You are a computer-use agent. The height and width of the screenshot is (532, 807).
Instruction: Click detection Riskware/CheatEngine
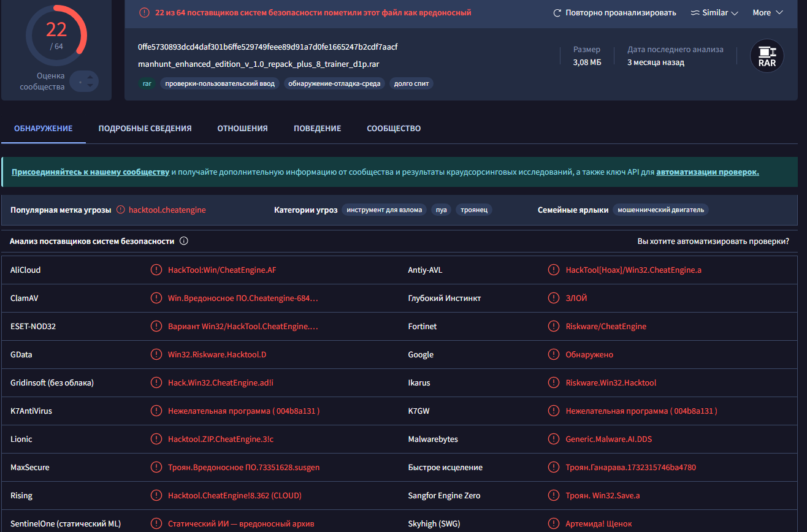(x=606, y=326)
